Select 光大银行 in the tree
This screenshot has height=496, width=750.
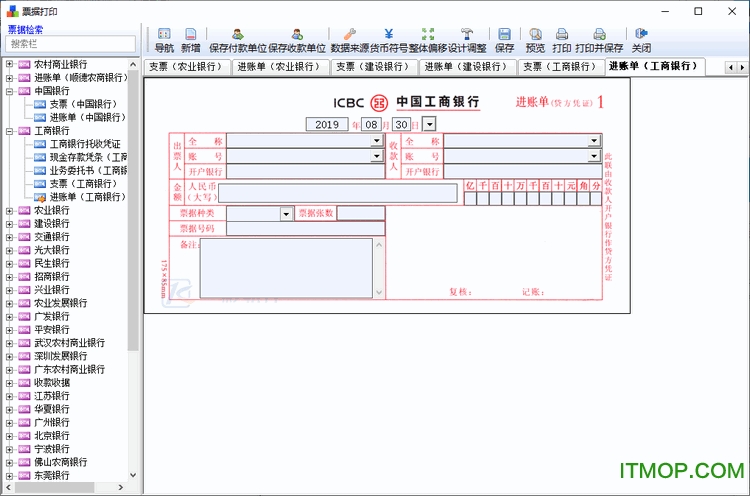(x=52, y=250)
